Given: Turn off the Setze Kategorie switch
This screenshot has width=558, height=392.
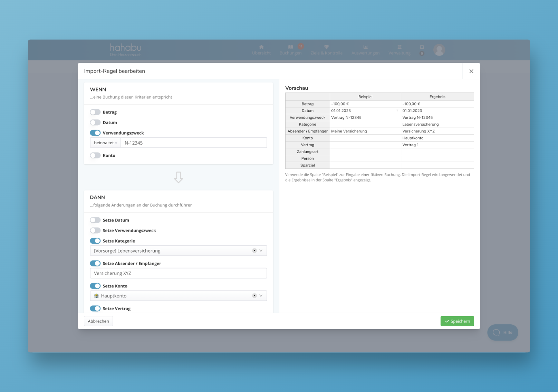Looking at the screenshot, I should click(x=95, y=241).
